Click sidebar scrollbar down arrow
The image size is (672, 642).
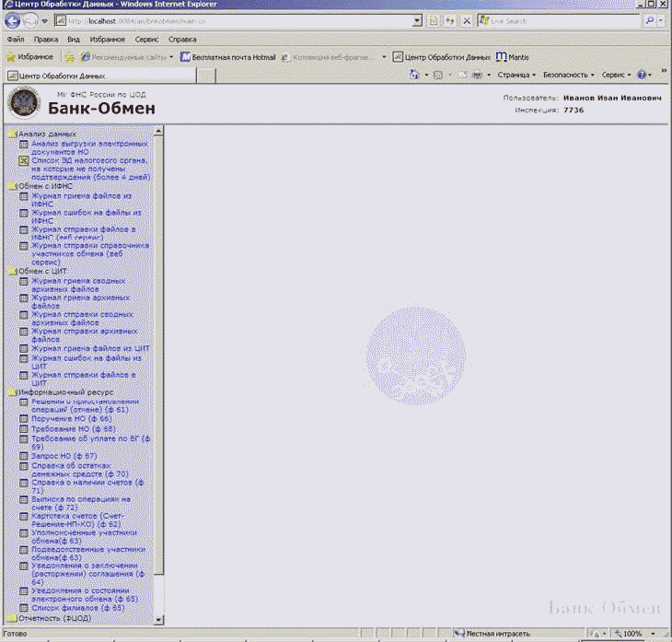pyautogui.click(x=158, y=620)
